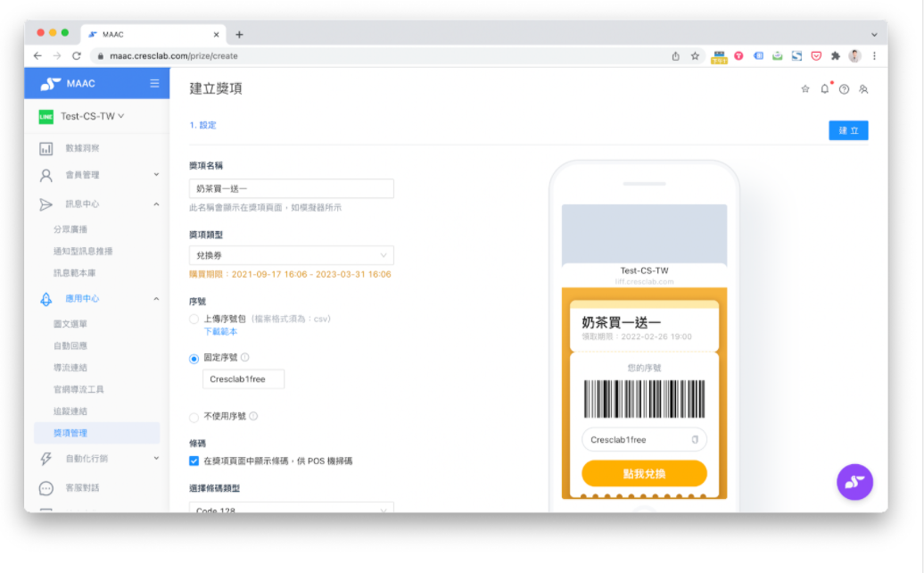Screen dimensions: 924x573
Task: Click the blue 建立 button
Action: click(848, 130)
